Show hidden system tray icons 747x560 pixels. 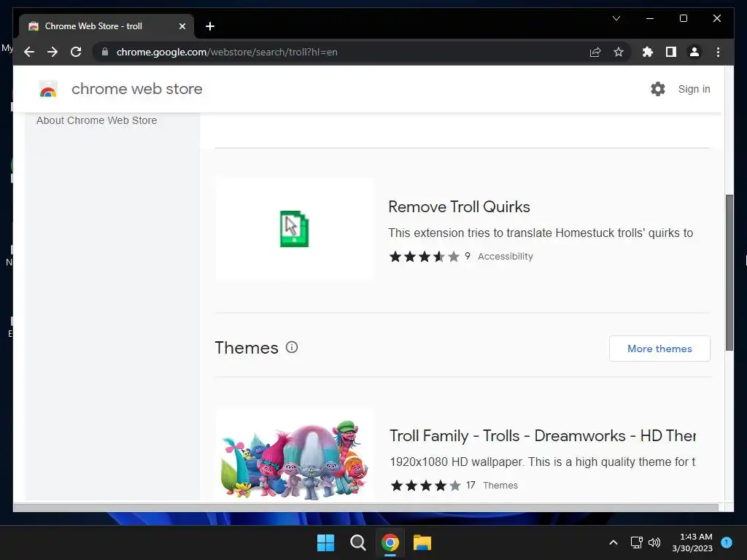tap(614, 542)
